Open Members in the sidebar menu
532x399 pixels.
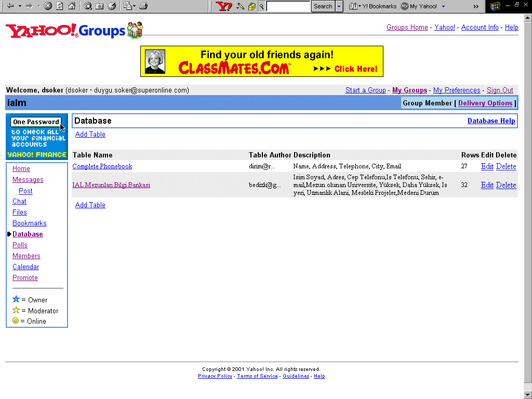(x=26, y=256)
